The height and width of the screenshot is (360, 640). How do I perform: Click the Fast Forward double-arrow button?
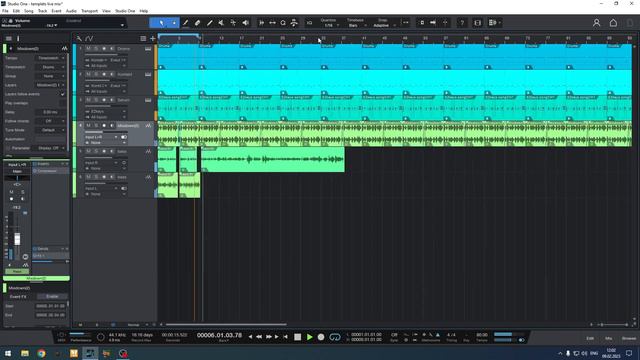pyautogui.click(x=269, y=337)
